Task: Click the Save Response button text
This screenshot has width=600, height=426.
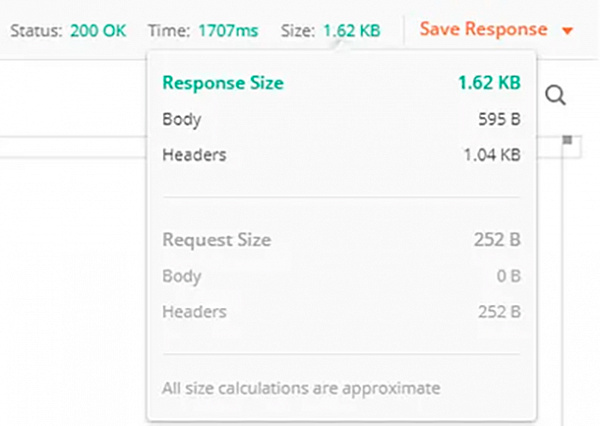Action: click(x=483, y=30)
